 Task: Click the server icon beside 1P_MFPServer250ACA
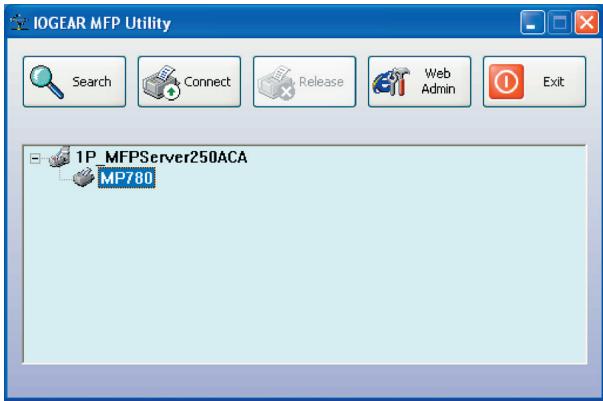(60, 156)
